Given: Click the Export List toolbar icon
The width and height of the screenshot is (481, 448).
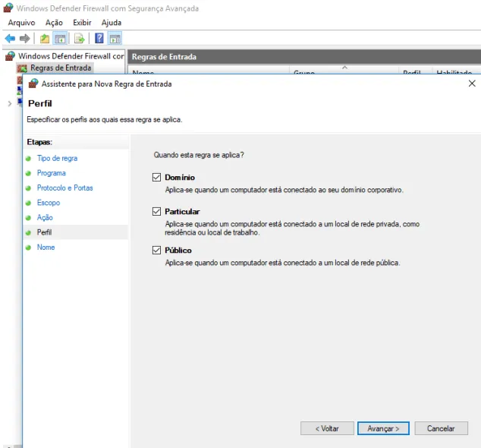Looking at the screenshot, I should (x=80, y=39).
